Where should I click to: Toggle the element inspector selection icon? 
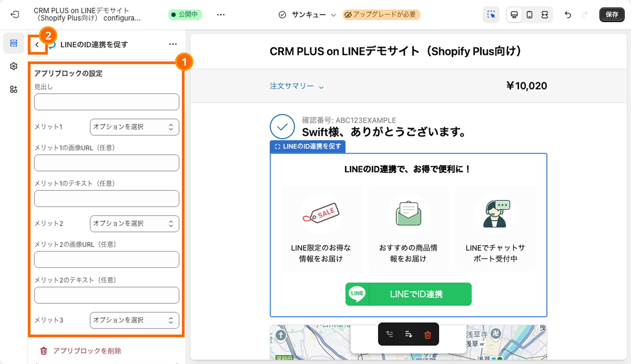pos(491,15)
